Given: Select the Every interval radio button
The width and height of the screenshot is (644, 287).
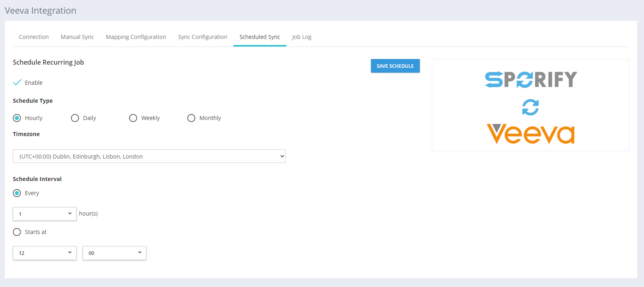Looking at the screenshot, I should pos(17,193).
